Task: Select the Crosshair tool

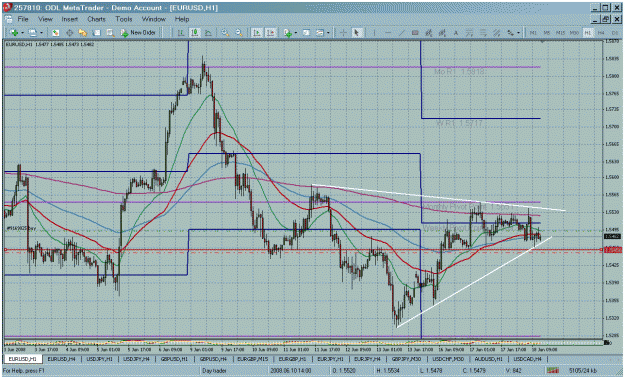Action: click(x=343, y=33)
